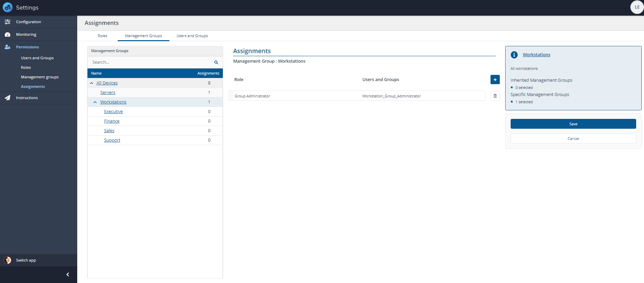
Task: Open Workstations link in info panel
Action: pos(536,55)
